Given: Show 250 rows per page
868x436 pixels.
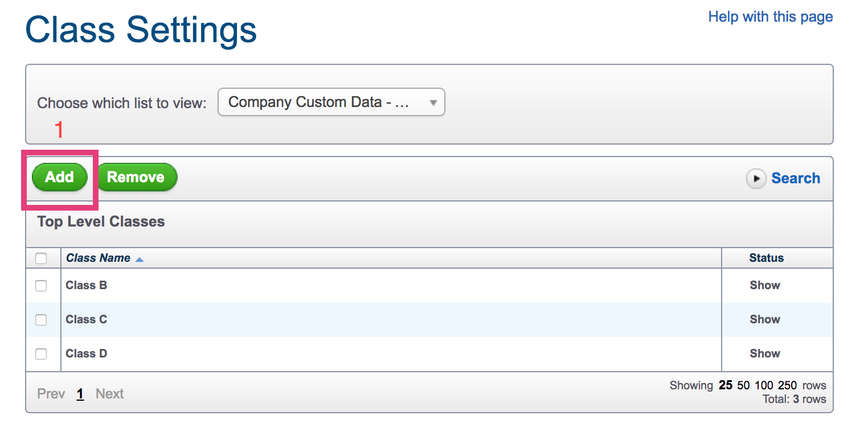Looking at the screenshot, I should [788, 385].
